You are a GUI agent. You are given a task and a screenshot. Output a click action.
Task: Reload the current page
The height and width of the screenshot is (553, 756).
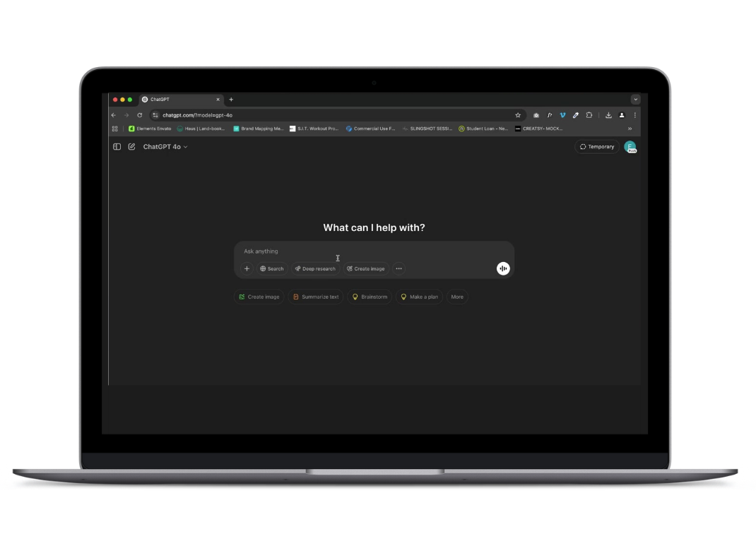point(140,115)
